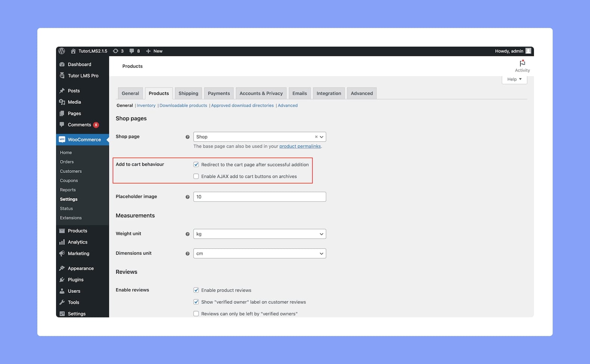590x364 pixels.
Task: Click the home icon beside TutorLMS2.1.5
Action: coord(73,51)
